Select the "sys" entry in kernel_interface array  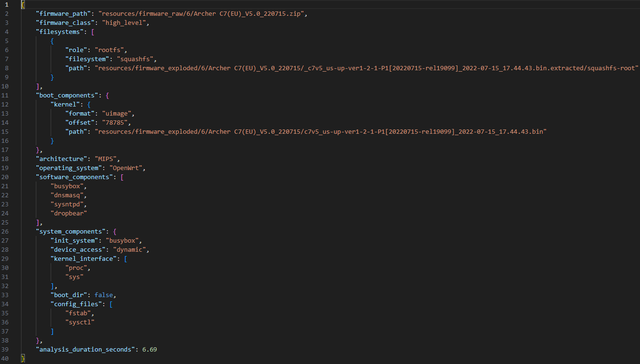(x=75, y=277)
